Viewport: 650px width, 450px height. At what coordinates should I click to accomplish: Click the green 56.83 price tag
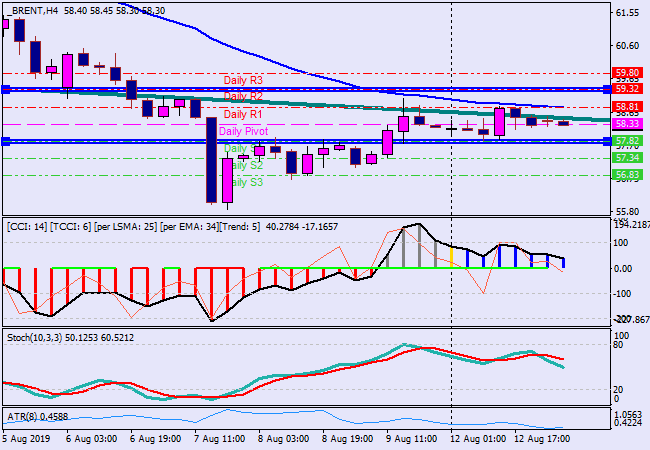coord(627,175)
